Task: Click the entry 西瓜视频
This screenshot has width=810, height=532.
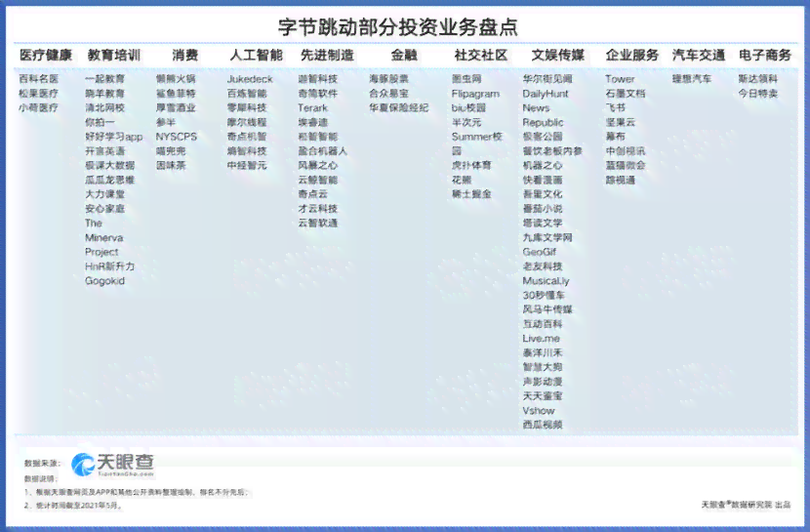Action: pos(543,425)
